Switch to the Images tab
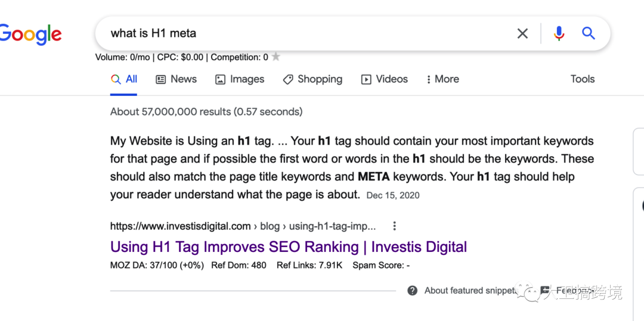The width and height of the screenshot is (644, 321). (240, 79)
